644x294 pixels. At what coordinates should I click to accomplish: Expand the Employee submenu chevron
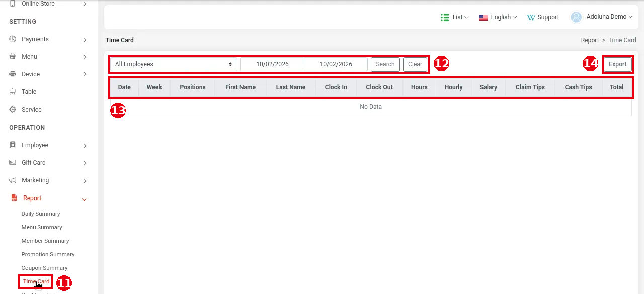85,146
